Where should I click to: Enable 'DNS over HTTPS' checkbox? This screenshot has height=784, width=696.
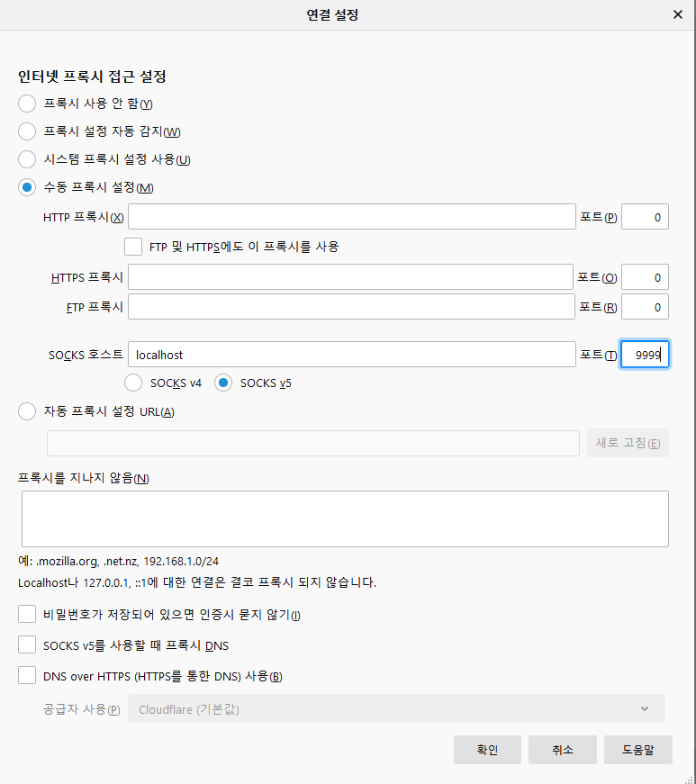point(27,675)
